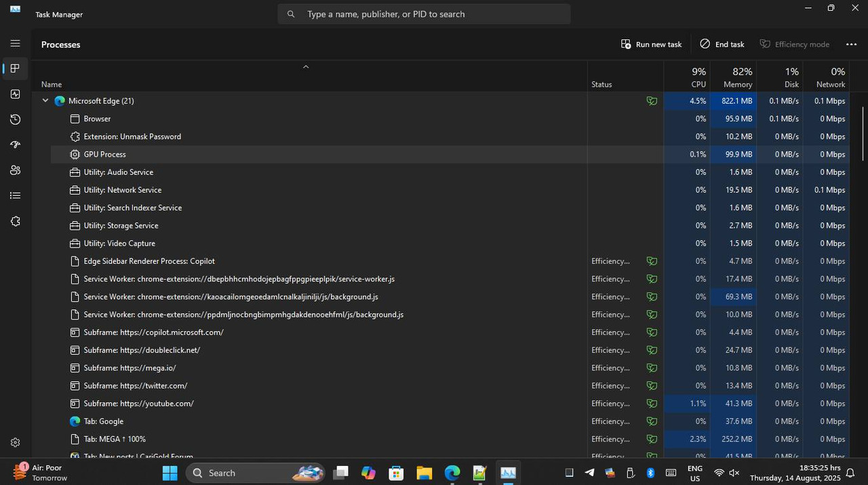
Task: Open the ENG US language switcher
Action: 695,473
